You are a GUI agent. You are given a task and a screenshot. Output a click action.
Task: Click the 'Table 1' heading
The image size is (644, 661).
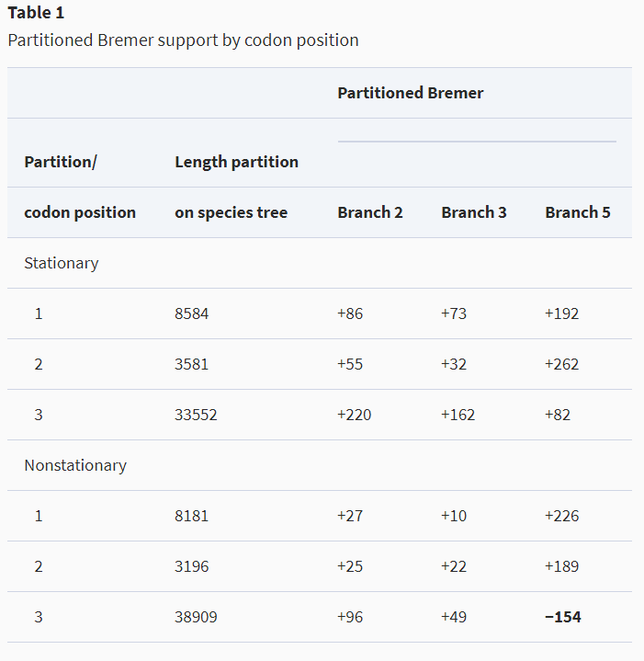coord(36,13)
